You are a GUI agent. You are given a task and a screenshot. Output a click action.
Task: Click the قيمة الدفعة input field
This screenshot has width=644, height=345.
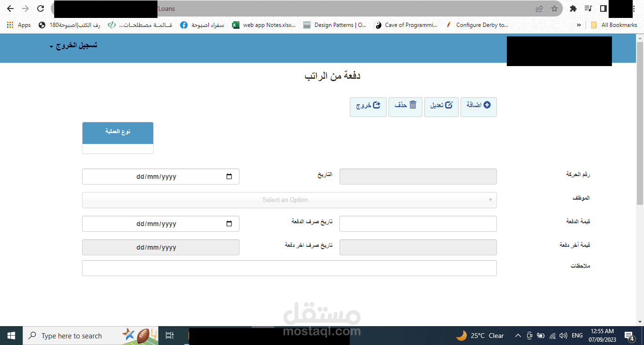pos(418,224)
